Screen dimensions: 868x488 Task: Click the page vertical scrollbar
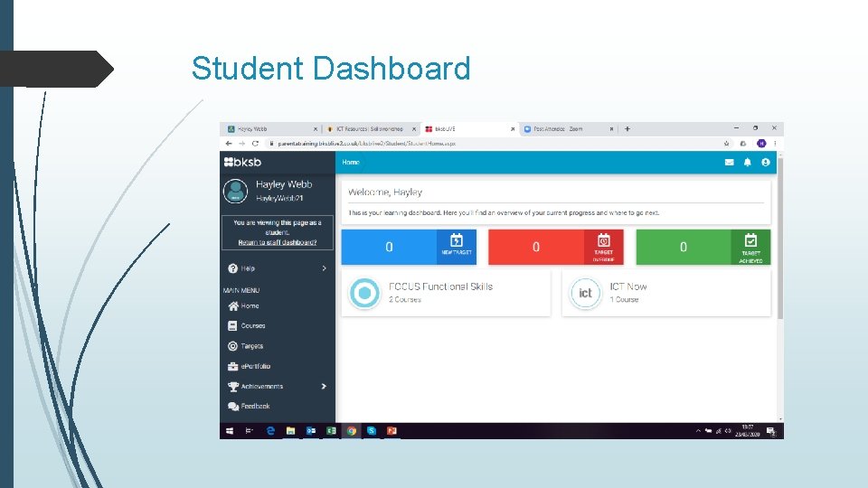(780, 238)
